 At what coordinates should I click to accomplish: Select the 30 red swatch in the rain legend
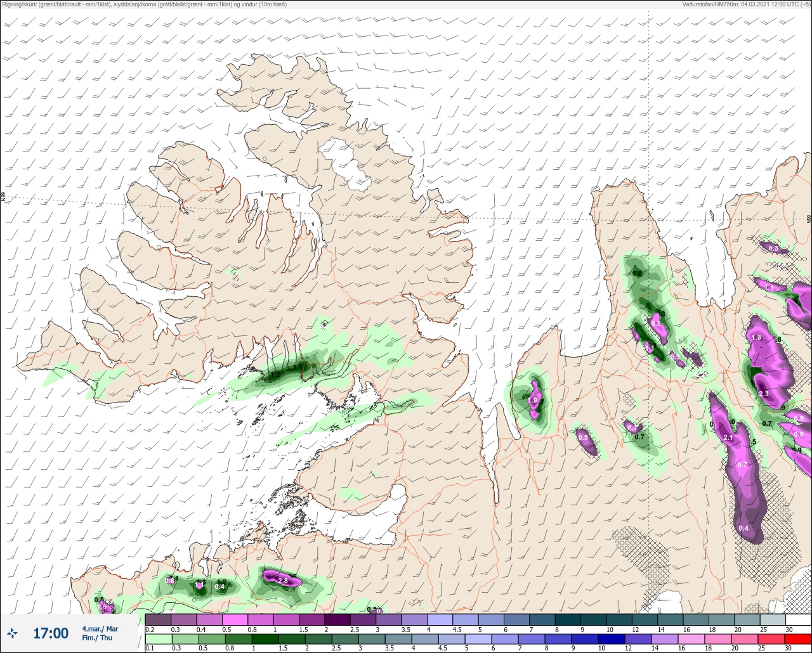(x=798, y=639)
